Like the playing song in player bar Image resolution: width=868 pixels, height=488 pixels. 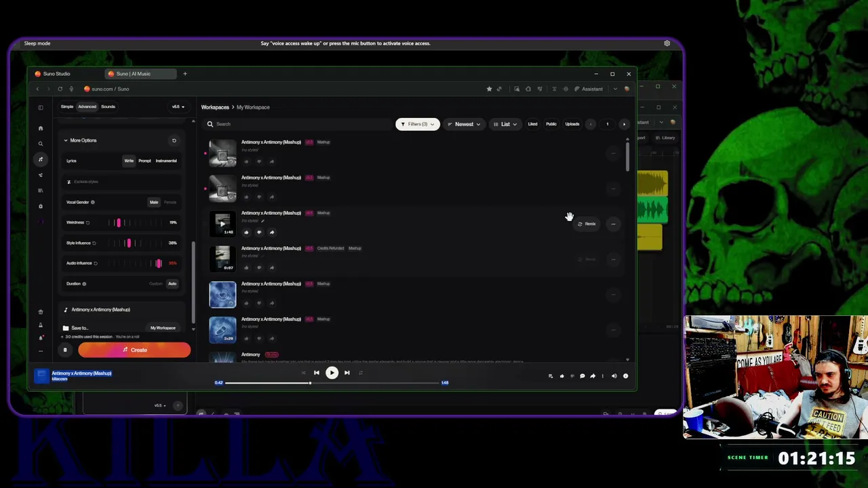(x=561, y=375)
